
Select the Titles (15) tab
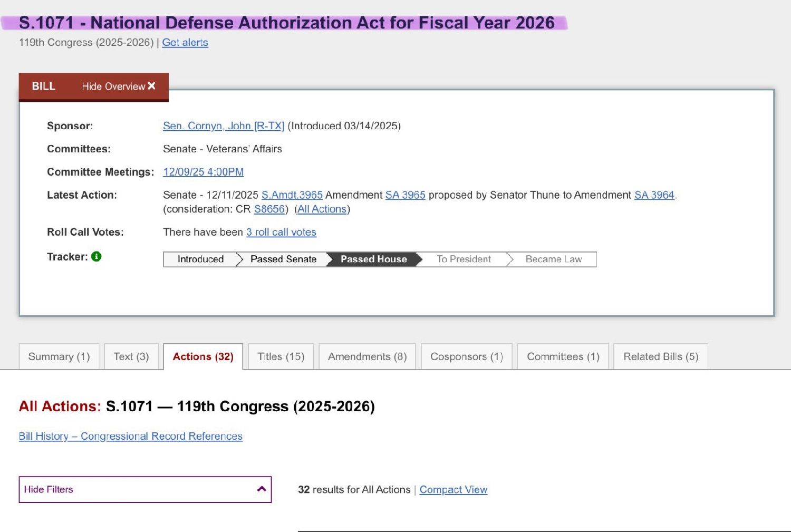[281, 357]
